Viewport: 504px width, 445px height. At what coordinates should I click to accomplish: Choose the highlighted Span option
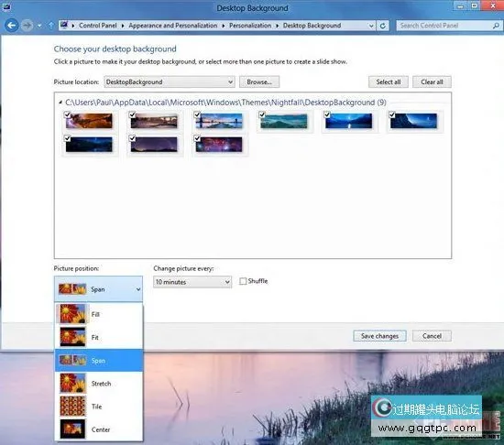point(99,360)
